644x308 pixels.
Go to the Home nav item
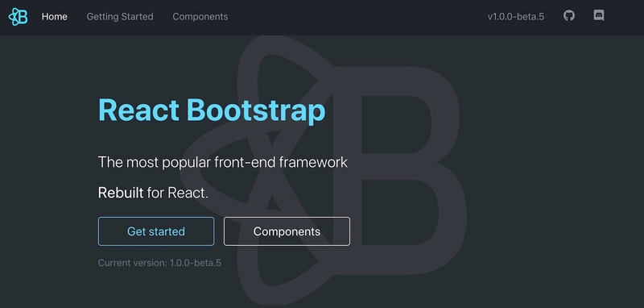(54, 17)
